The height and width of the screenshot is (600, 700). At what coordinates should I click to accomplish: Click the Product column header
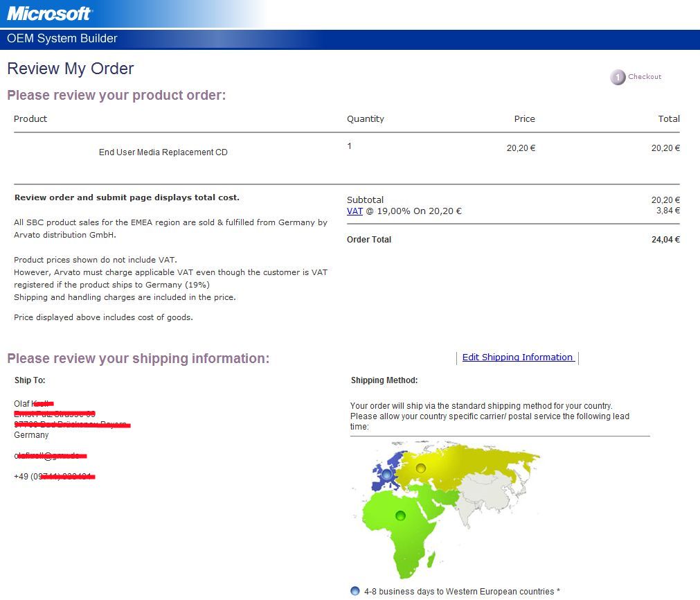tap(30, 119)
